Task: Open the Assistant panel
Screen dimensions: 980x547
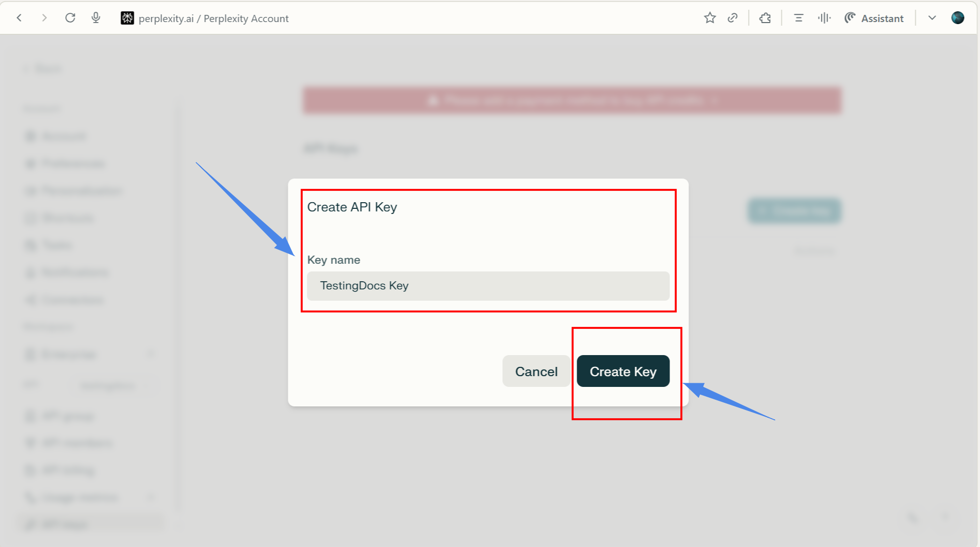Action: 874,18
